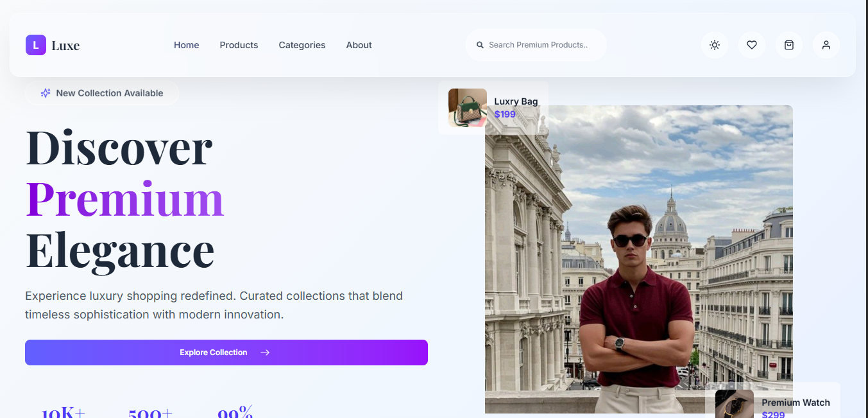Click the purple L logo icon
Viewport: 868px width, 418px height.
click(x=36, y=45)
